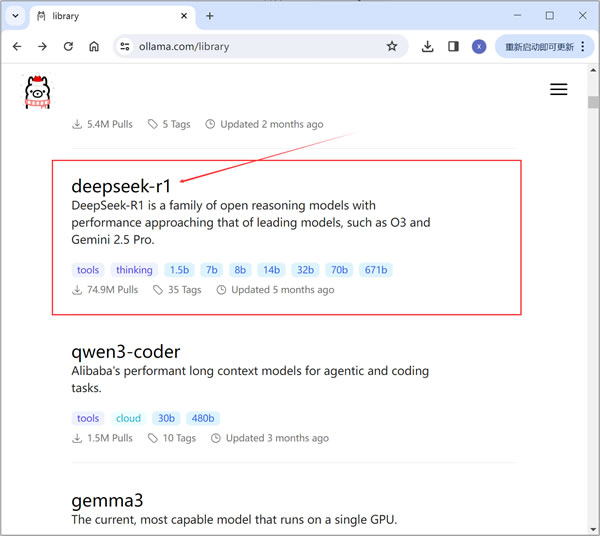
Task: Open the hamburger navigation menu
Action: 559,90
